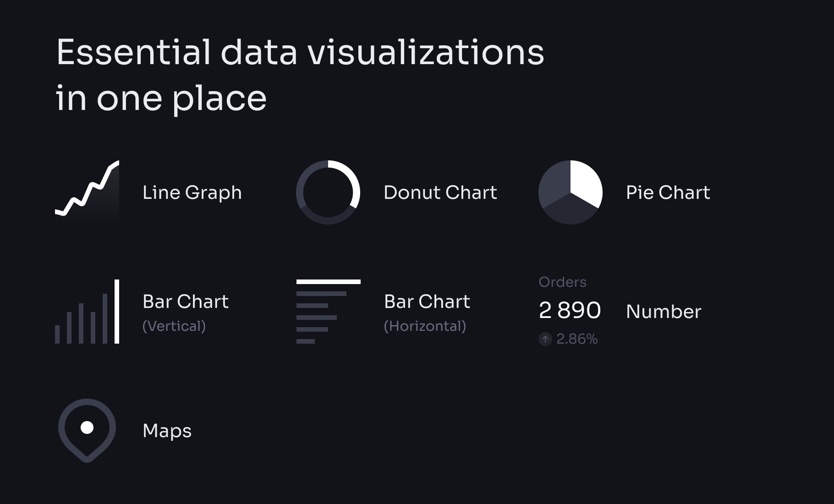Click the Line Graph icon
834x504 pixels.
click(87, 192)
